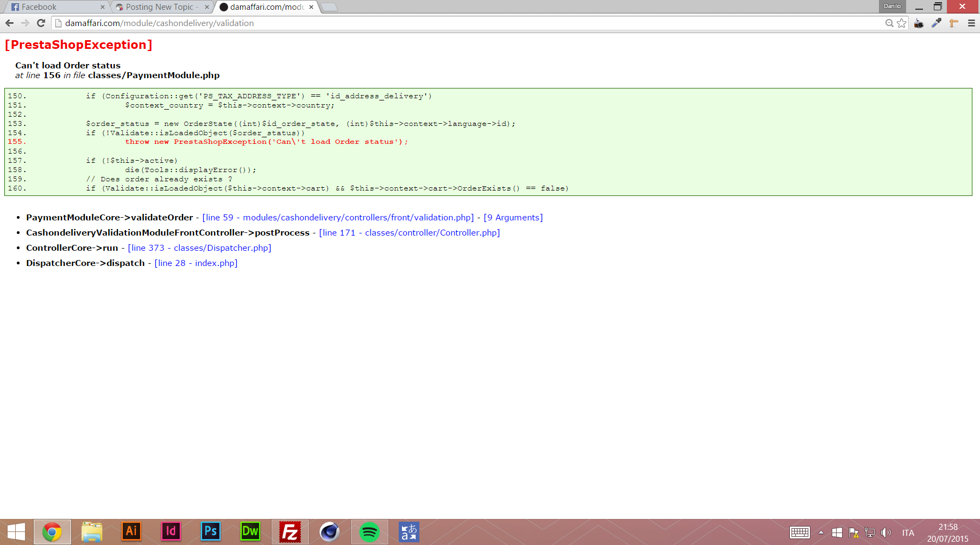Click code line 158 with displayError
The image size is (980, 545).
pos(191,170)
